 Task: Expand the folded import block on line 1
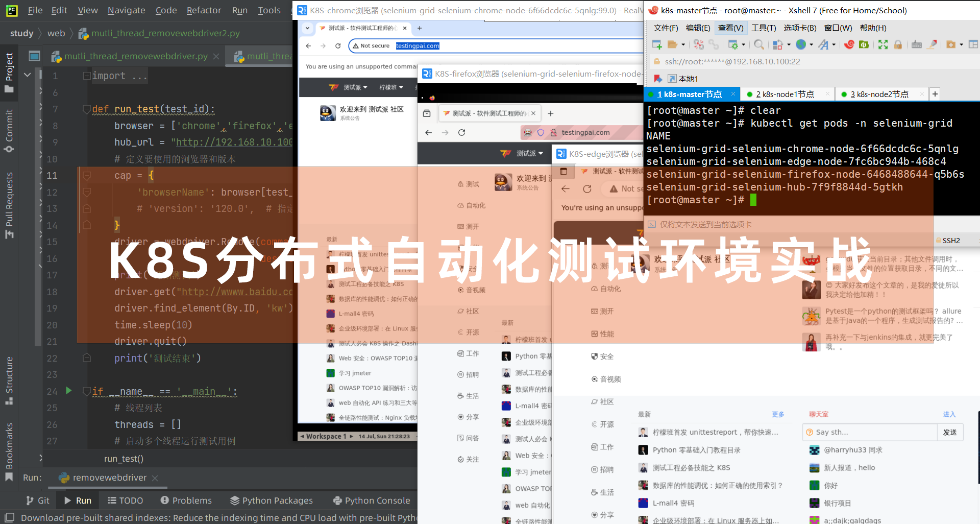tap(87, 76)
